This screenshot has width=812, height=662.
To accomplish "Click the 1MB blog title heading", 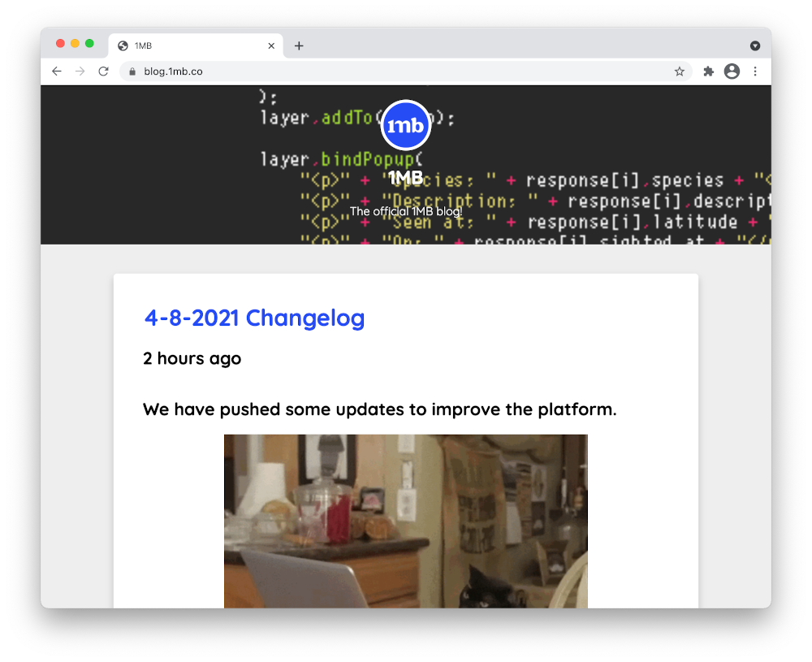I will tap(405, 178).
